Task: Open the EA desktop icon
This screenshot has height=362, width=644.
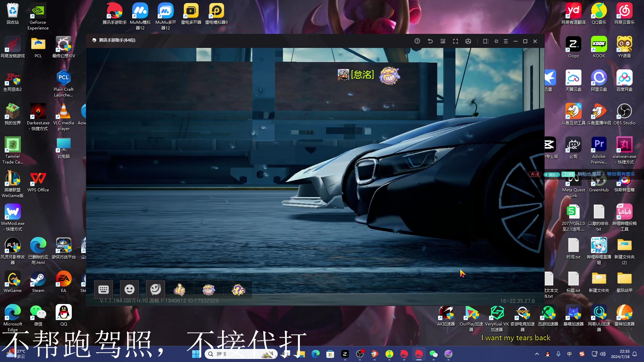Action: tap(63, 282)
